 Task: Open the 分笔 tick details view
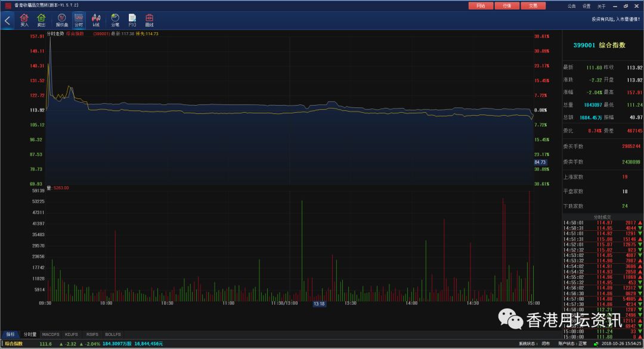[115, 20]
